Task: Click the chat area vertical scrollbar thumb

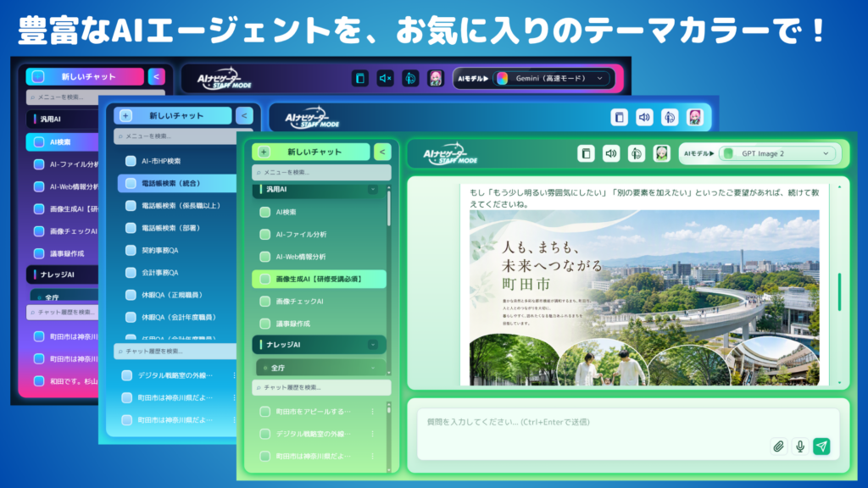Action: point(839,292)
